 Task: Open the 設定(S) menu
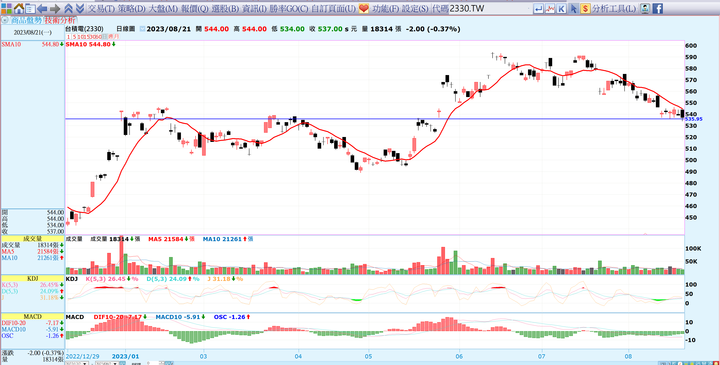pyautogui.click(x=415, y=9)
